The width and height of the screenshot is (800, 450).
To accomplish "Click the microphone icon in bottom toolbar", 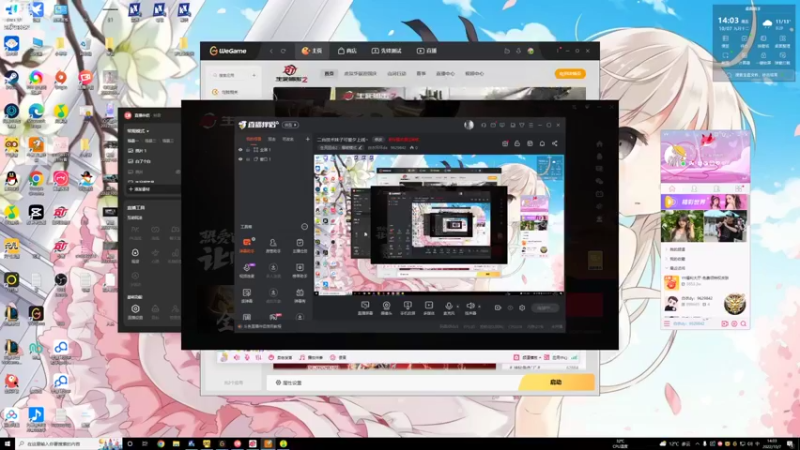I will click(449, 307).
